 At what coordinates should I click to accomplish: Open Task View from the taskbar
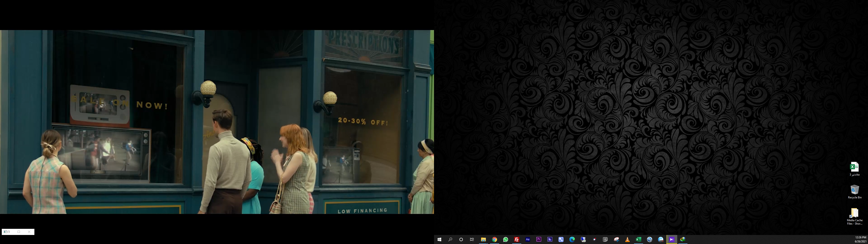472,239
